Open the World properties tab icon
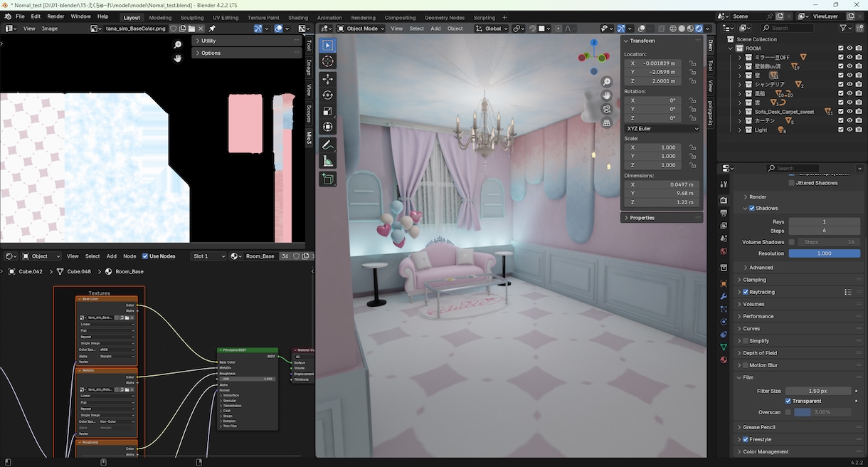Screen dimensions: 868x467 coord(724,251)
